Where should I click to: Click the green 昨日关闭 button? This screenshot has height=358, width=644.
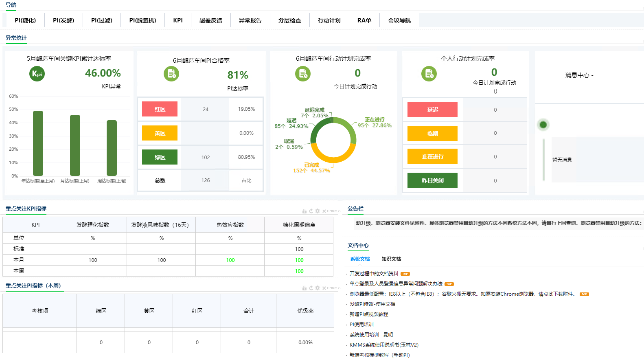point(432,180)
